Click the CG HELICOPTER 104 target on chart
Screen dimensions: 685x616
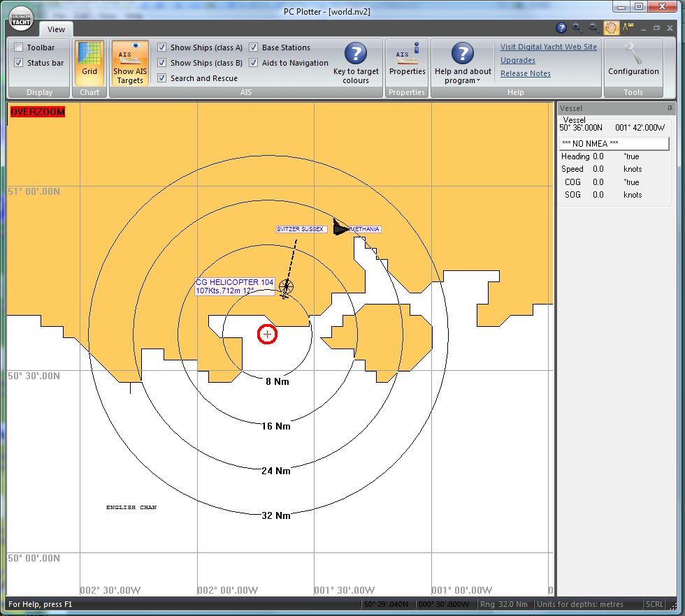click(286, 286)
